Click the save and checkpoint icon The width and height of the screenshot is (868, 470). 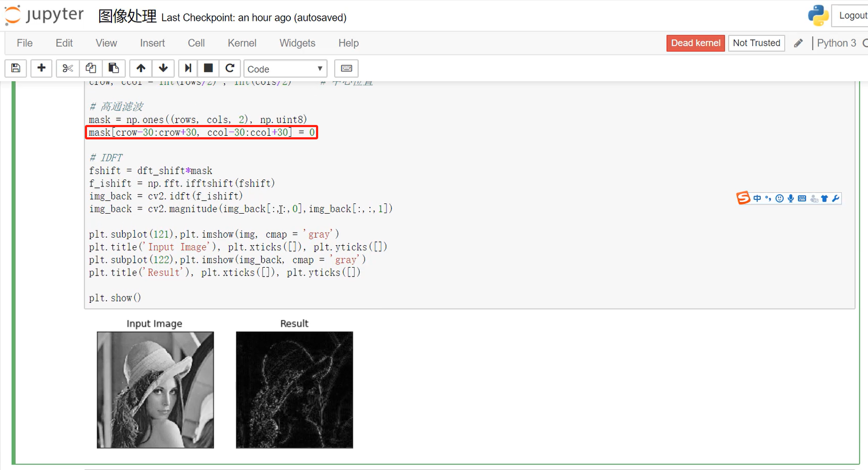tap(15, 68)
